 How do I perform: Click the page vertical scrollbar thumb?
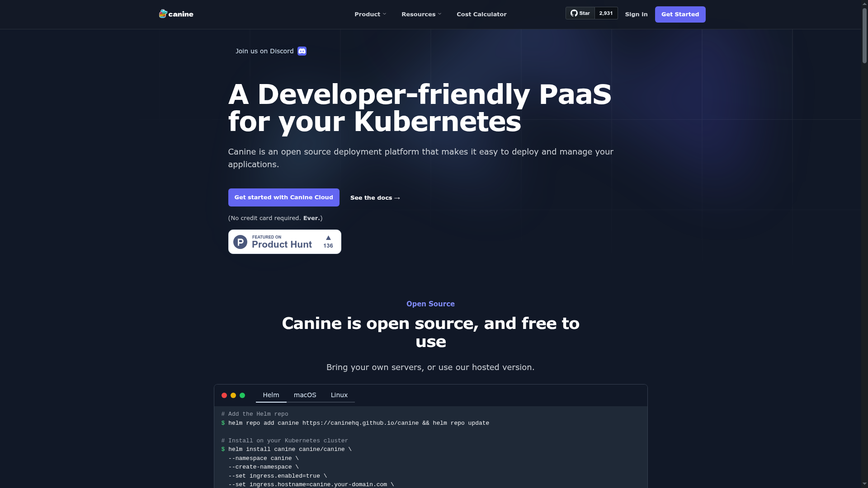click(864, 35)
